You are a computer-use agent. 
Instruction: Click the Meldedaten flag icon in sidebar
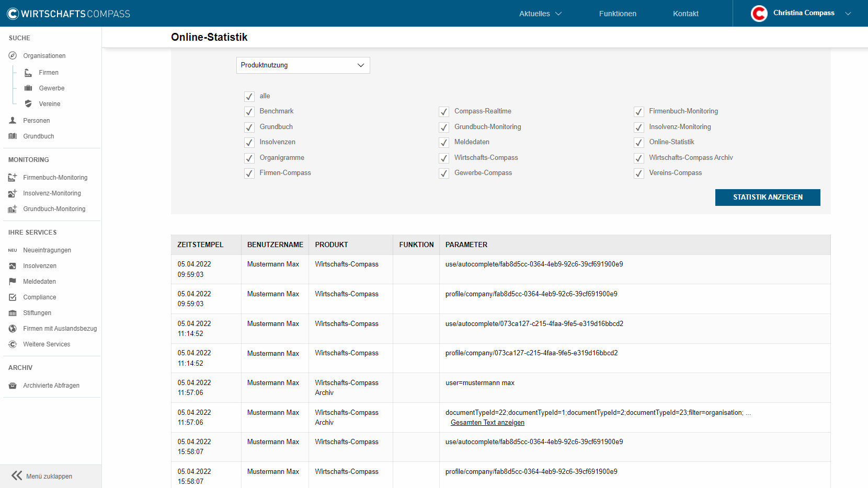point(13,282)
